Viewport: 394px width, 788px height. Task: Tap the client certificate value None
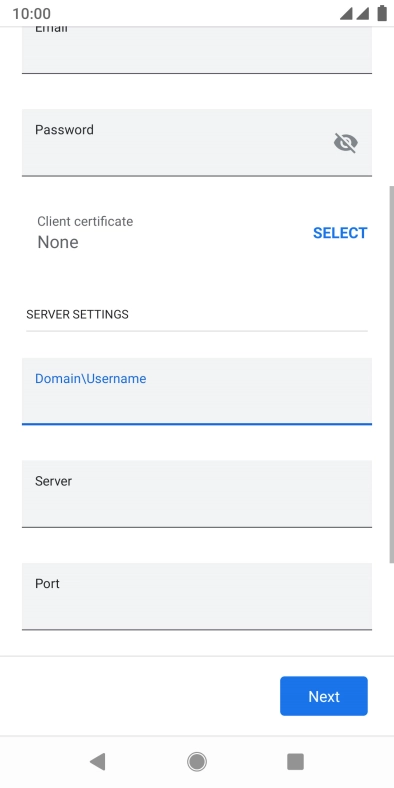point(58,242)
